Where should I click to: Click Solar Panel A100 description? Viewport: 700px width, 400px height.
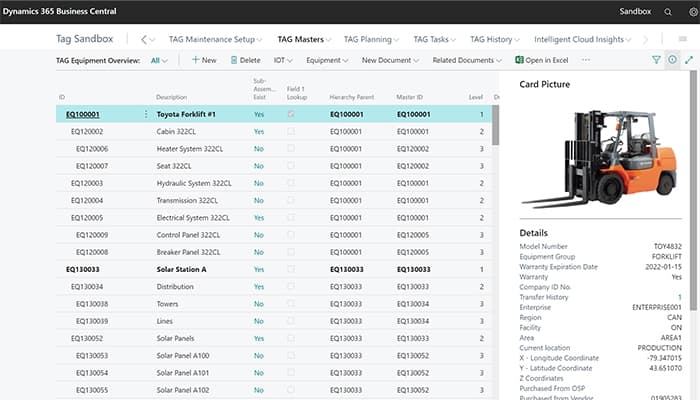pos(183,356)
